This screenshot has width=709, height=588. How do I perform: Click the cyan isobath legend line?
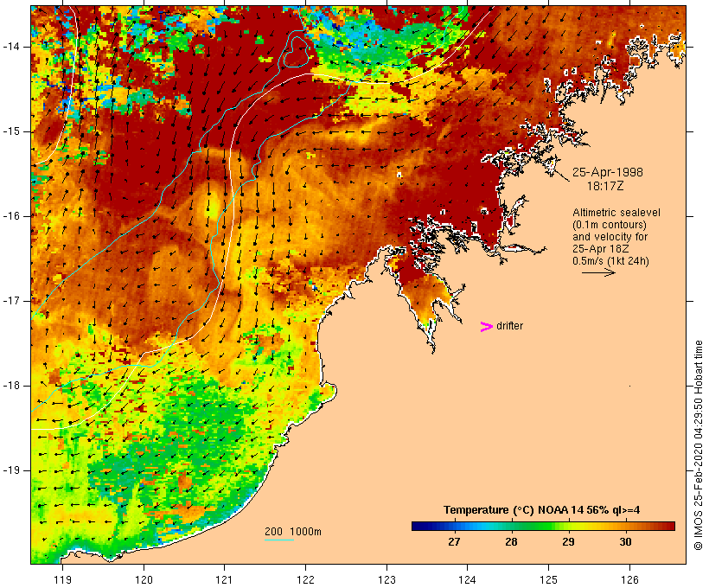click(279, 540)
